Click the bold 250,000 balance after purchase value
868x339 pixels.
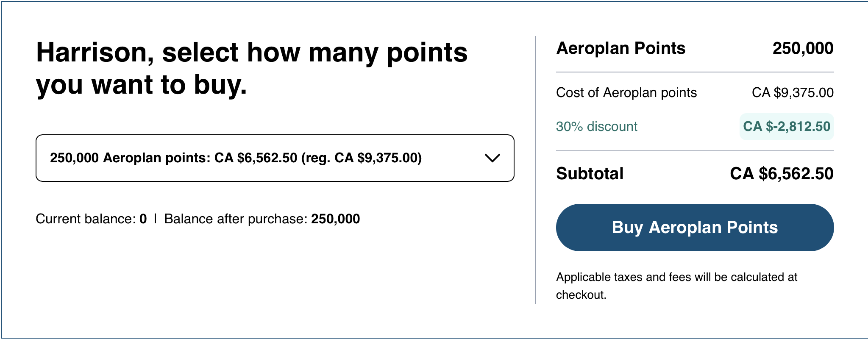tap(335, 219)
